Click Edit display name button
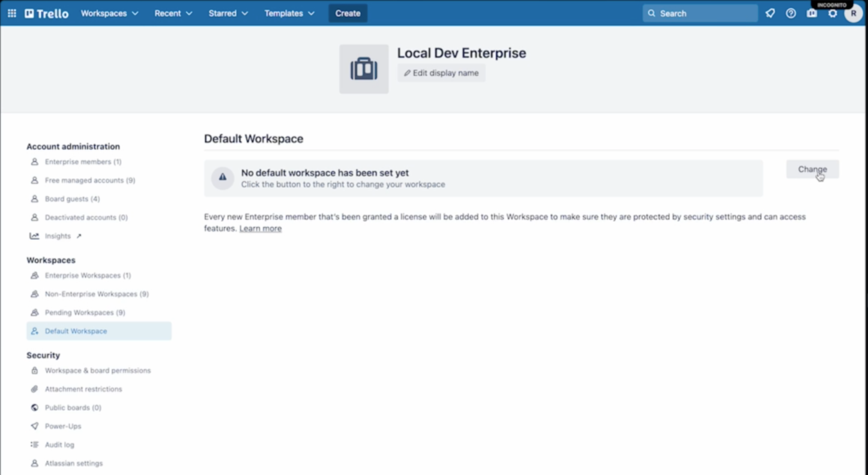This screenshot has height=475, width=868. 441,73
